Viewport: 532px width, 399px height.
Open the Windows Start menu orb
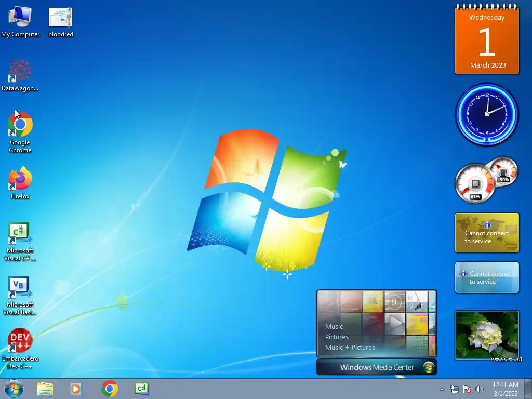pos(14,389)
